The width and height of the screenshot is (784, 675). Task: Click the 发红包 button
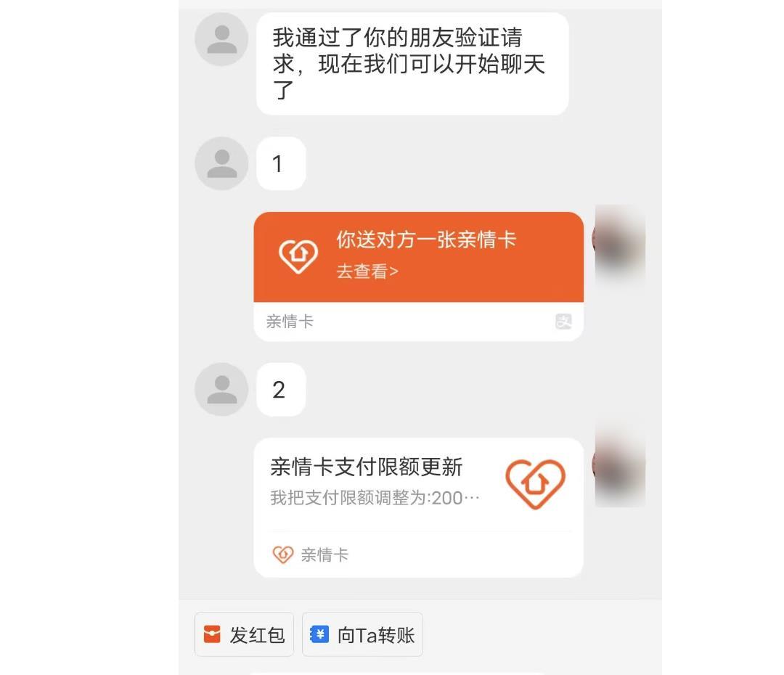(244, 634)
